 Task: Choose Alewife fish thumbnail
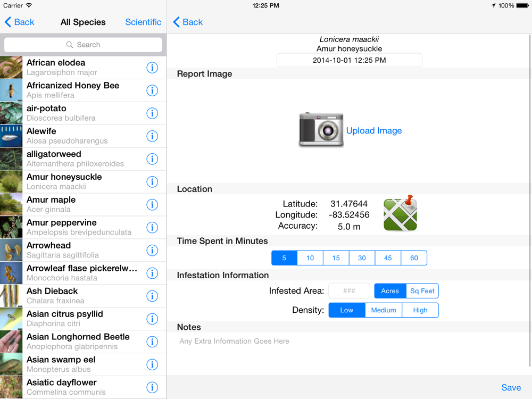pos(11,136)
